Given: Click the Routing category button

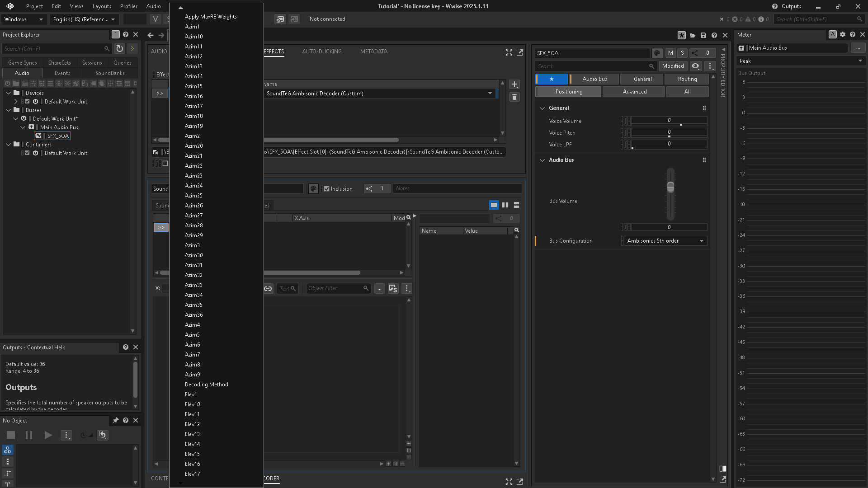Looking at the screenshot, I should click(x=687, y=79).
